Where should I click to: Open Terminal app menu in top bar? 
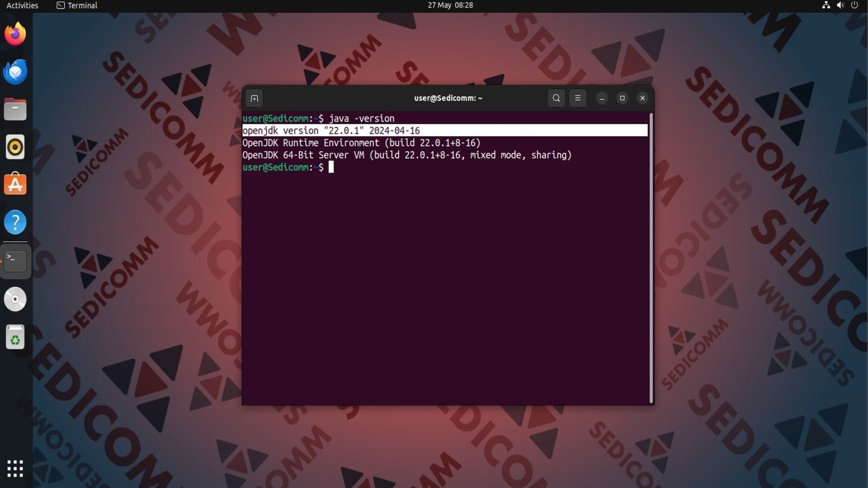[77, 5]
